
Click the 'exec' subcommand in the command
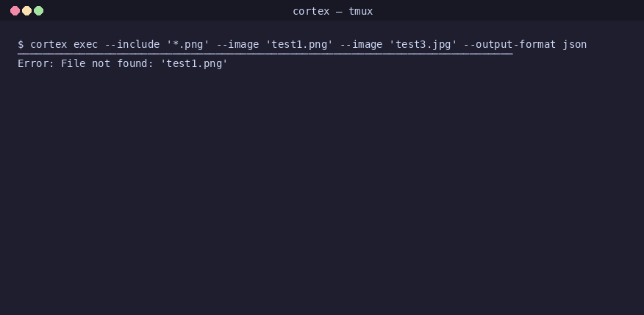pos(85,44)
